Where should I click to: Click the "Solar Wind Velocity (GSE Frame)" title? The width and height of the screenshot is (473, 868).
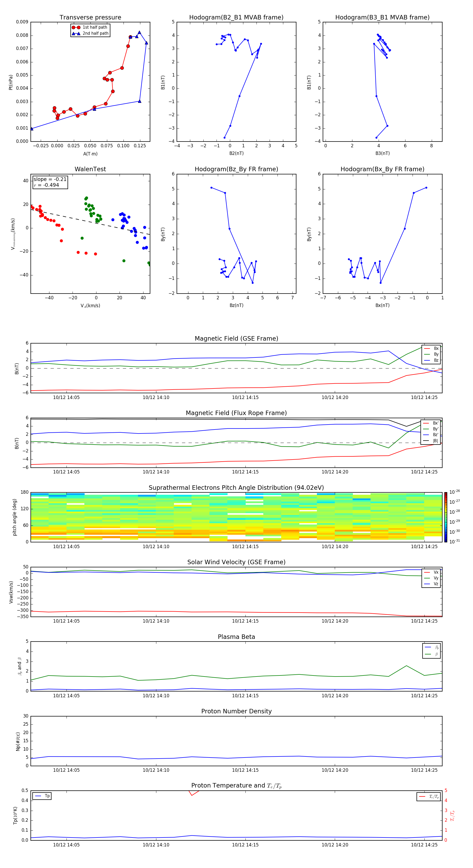[236, 562]
